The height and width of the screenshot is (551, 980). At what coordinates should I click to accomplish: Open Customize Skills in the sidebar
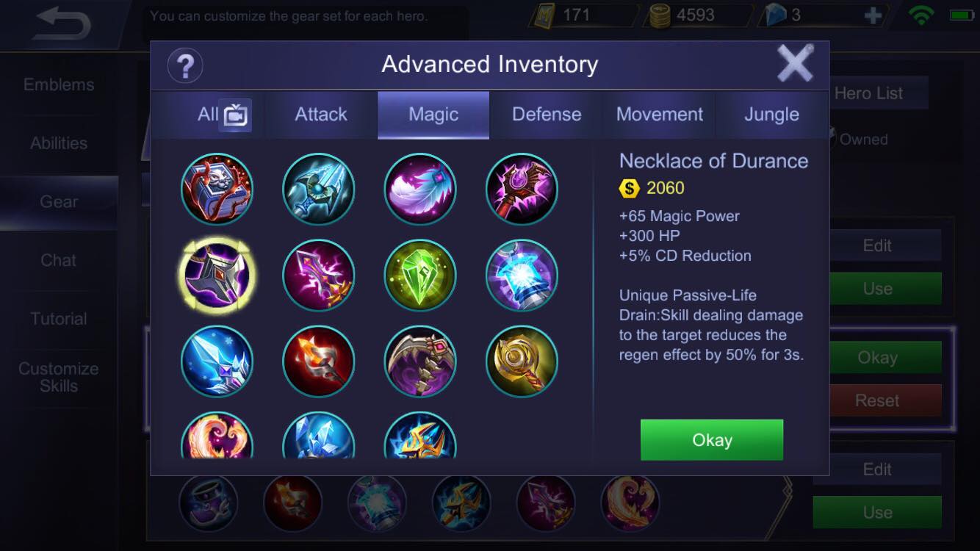coord(59,377)
